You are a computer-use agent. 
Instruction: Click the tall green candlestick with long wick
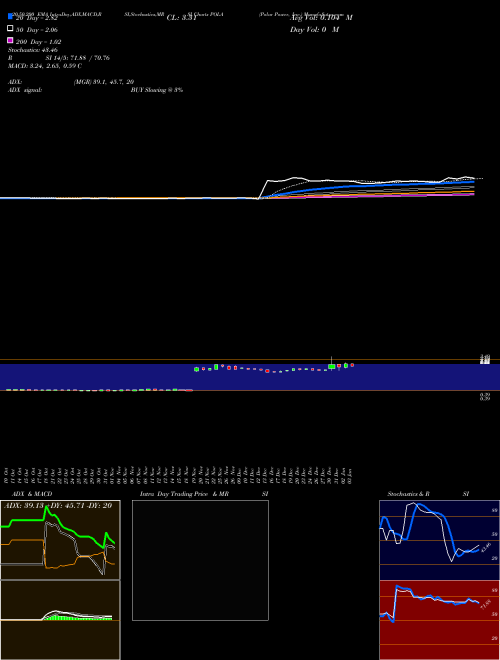(332, 366)
